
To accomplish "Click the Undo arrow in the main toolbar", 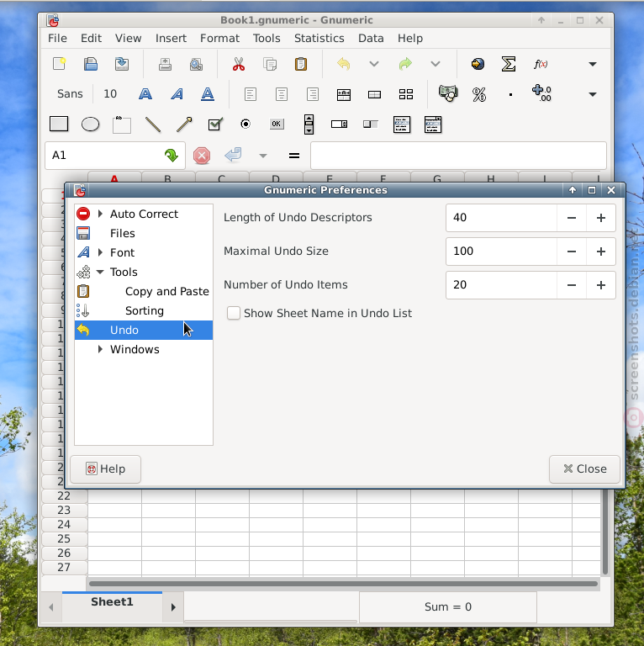I will [343, 64].
